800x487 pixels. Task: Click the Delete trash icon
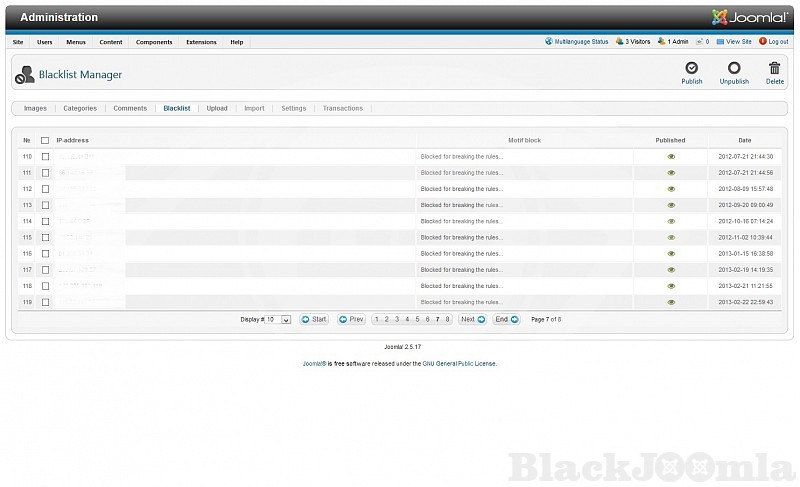[774, 68]
